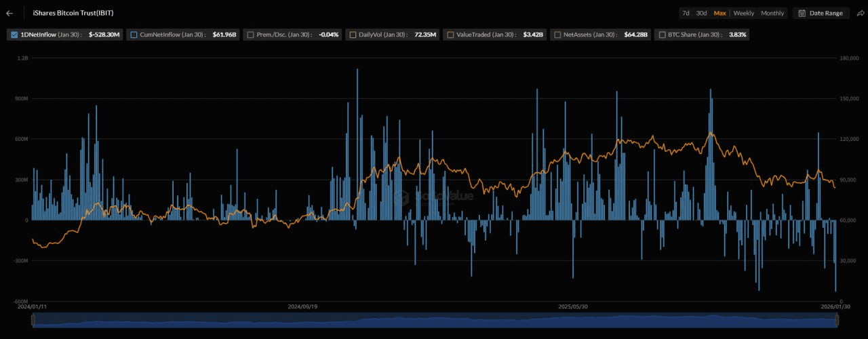The image size is (868, 339).
Task: Click the 150,000 right axis label
Action: tap(850, 98)
